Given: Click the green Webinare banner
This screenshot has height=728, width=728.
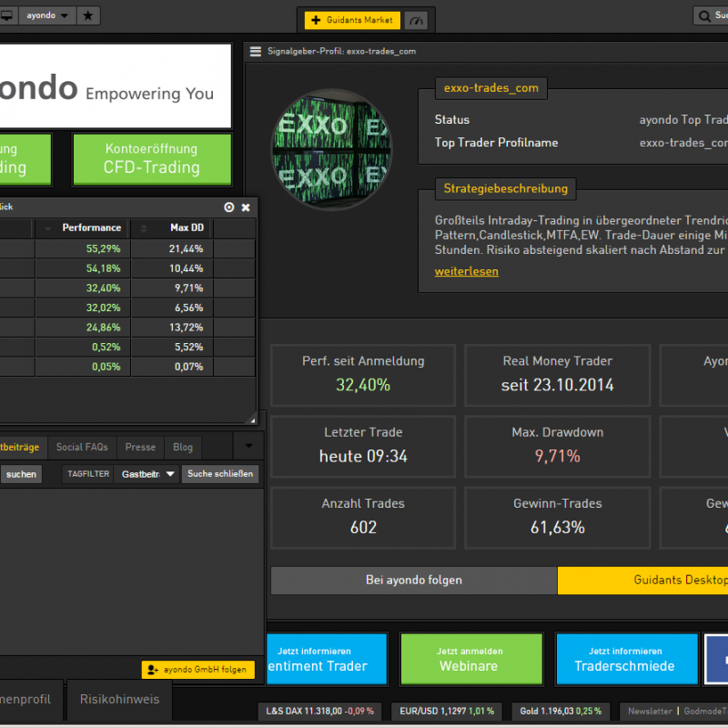Looking at the screenshot, I should coord(470,659).
